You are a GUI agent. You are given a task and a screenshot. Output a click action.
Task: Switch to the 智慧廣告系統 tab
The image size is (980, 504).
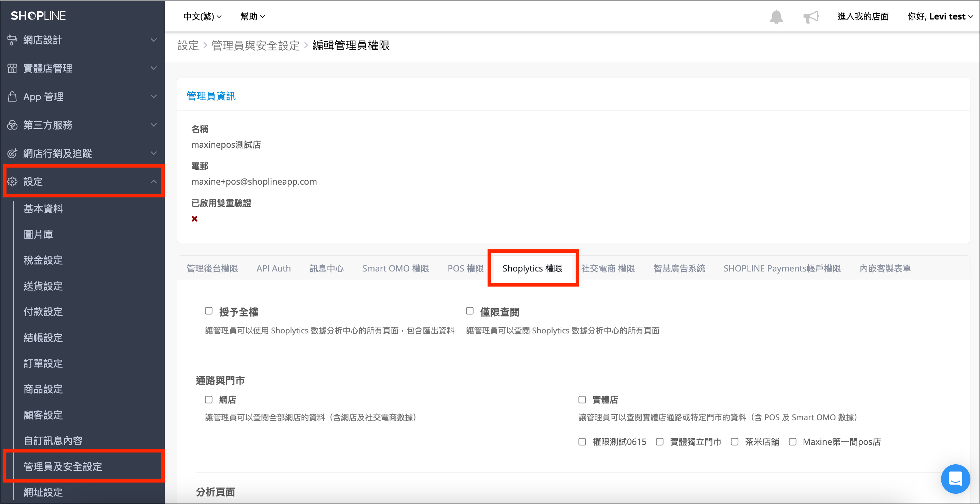point(679,268)
